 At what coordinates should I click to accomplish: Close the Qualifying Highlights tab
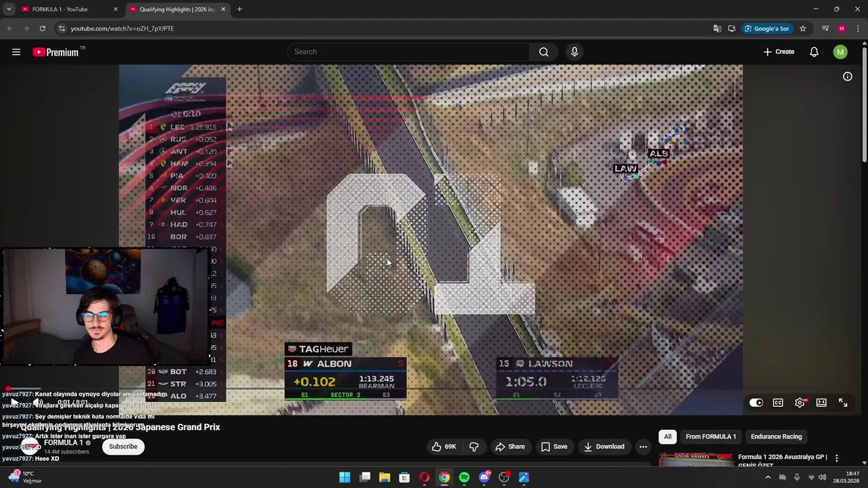click(x=223, y=9)
